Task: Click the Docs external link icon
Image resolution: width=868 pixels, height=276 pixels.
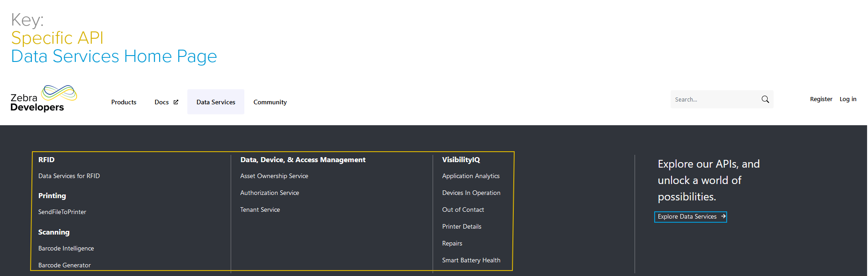Action: click(176, 102)
